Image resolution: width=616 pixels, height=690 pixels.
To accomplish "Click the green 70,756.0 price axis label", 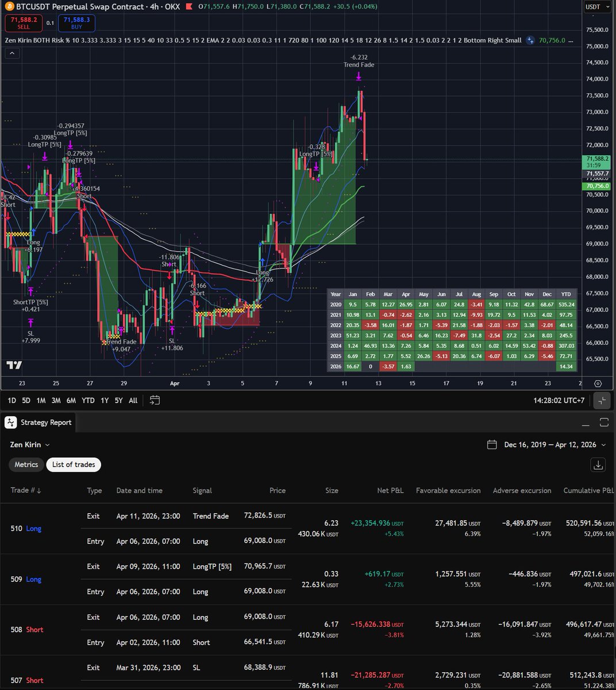I will point(598,186).
